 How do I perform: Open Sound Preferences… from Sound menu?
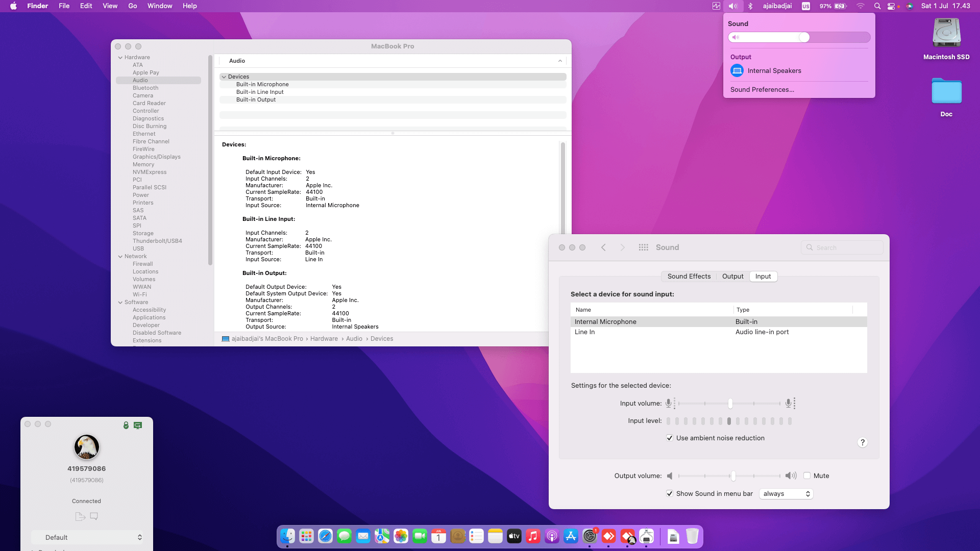point(762,90)
